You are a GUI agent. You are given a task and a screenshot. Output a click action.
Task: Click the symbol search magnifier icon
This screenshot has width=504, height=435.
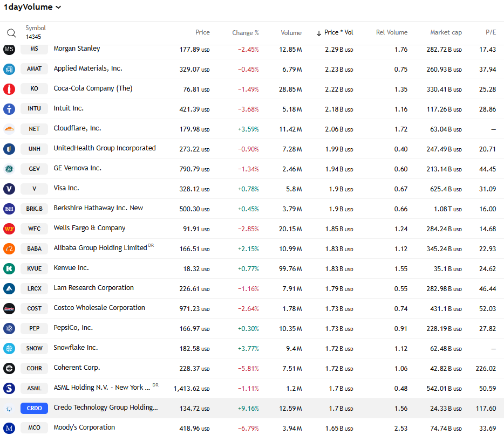pos(11,33)
